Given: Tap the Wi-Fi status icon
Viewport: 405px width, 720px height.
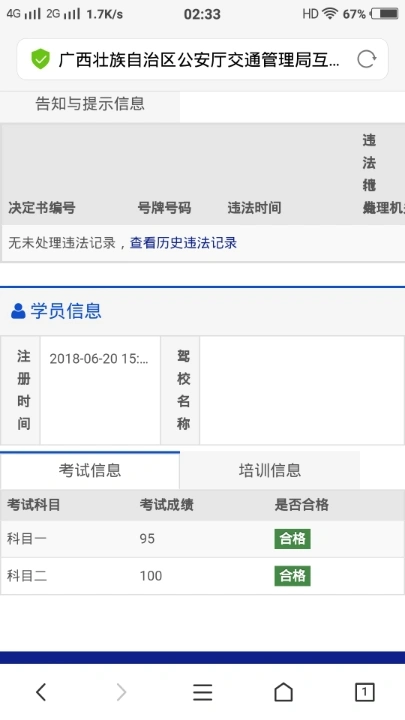Looking at the screenshot, I should pyautogui.click(x=329, y=14).
